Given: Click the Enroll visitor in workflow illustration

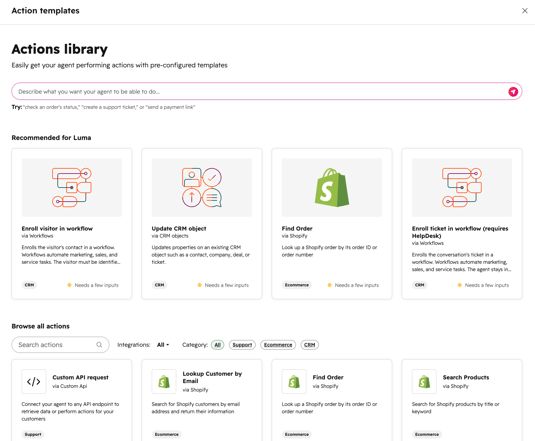Looking at the screenshot, I should (72, 187).
